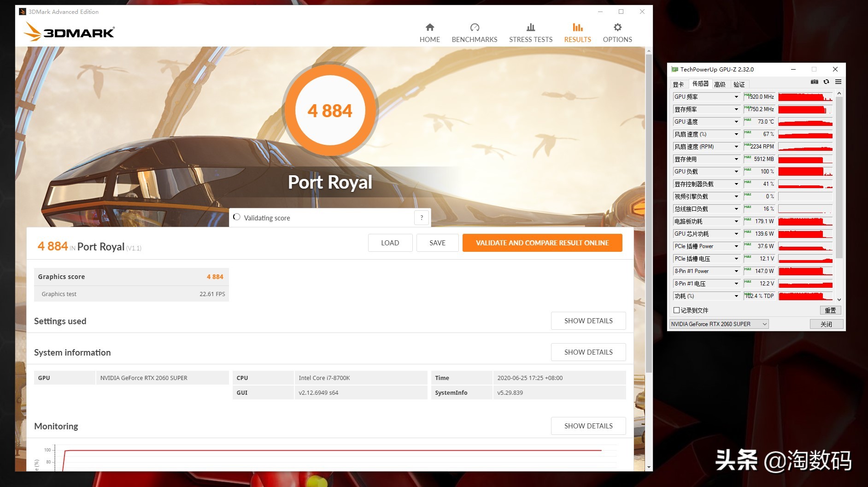Click the 5912 MB memory usage value

pos(759,159)
